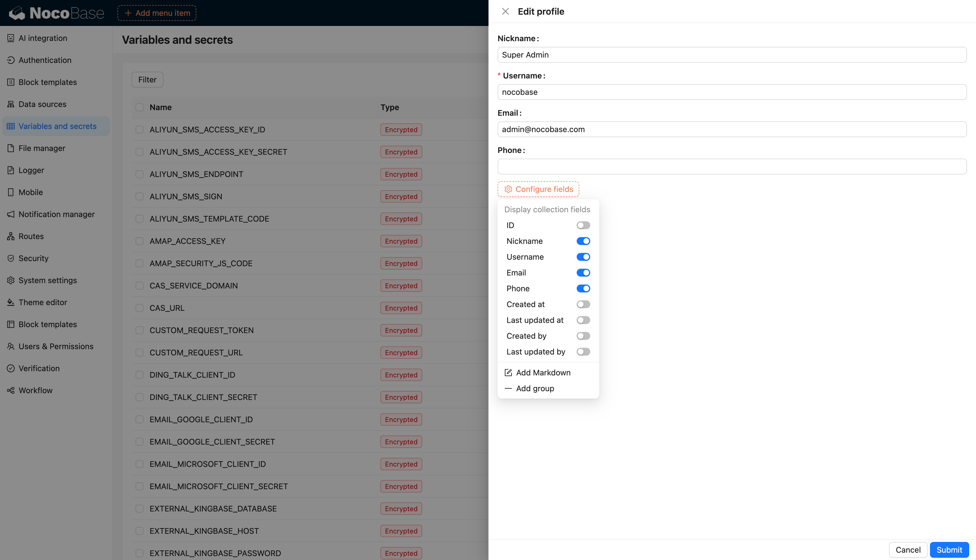Check the EXTERNAL_KINGBASE_HOST row checkbox
Screen dimensions: 976x560
(139, 531)
